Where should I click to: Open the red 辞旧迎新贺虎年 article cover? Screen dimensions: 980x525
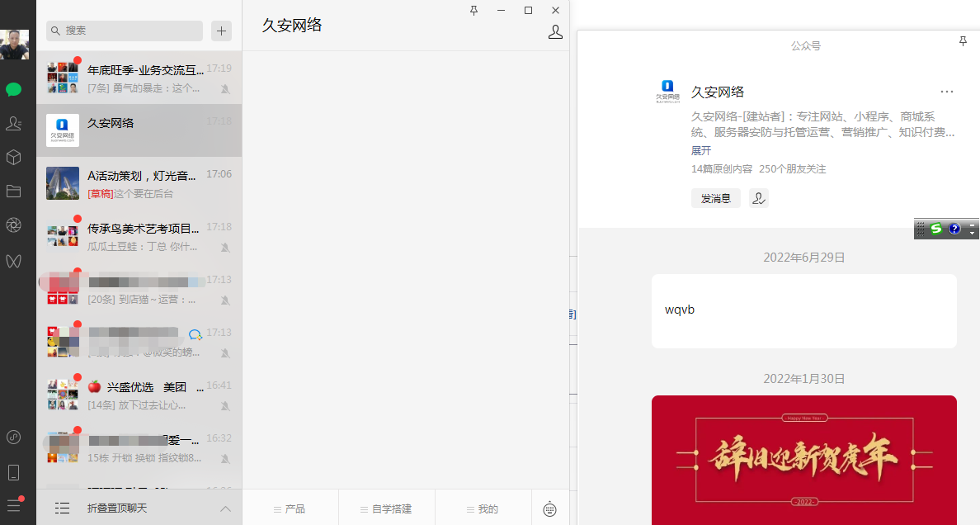(x=803, y=460)
